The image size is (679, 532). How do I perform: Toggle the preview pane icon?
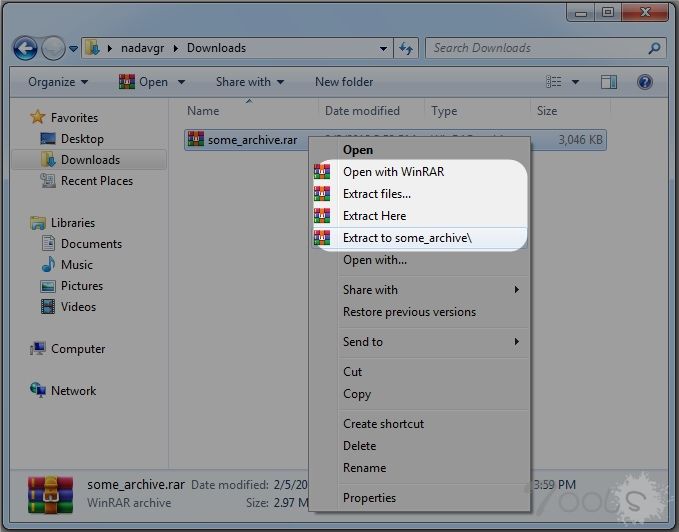[x=609, y=82]
